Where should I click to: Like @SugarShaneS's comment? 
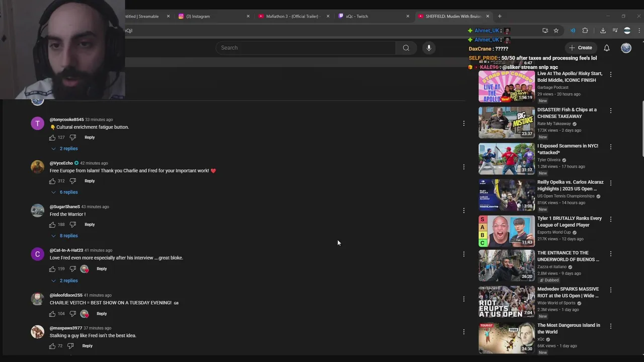[x=52, y=225]
